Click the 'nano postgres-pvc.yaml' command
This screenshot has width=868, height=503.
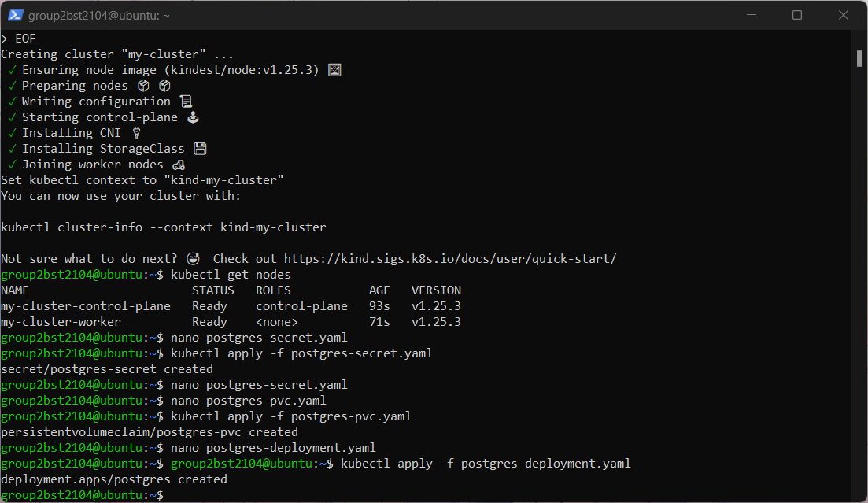click(x=249, y=401)
